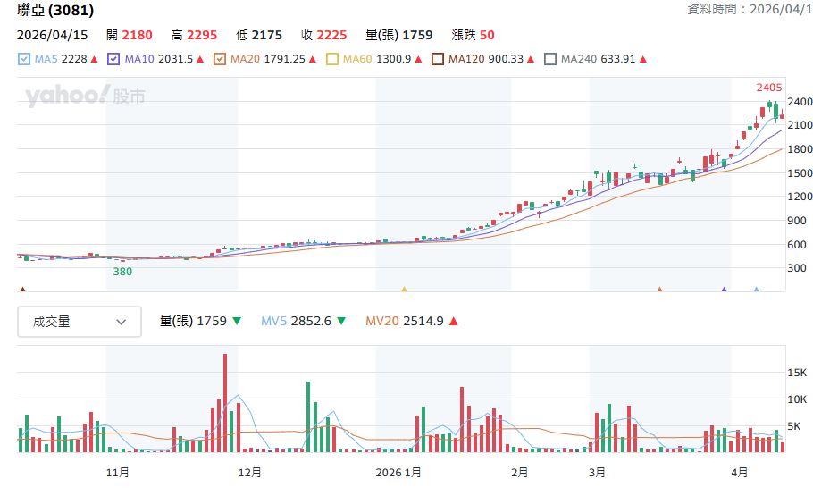This screenshot has height=504, width=813.
Task: Open the 成交量 indicator dropdown
Action: click(x=80, y=322)
